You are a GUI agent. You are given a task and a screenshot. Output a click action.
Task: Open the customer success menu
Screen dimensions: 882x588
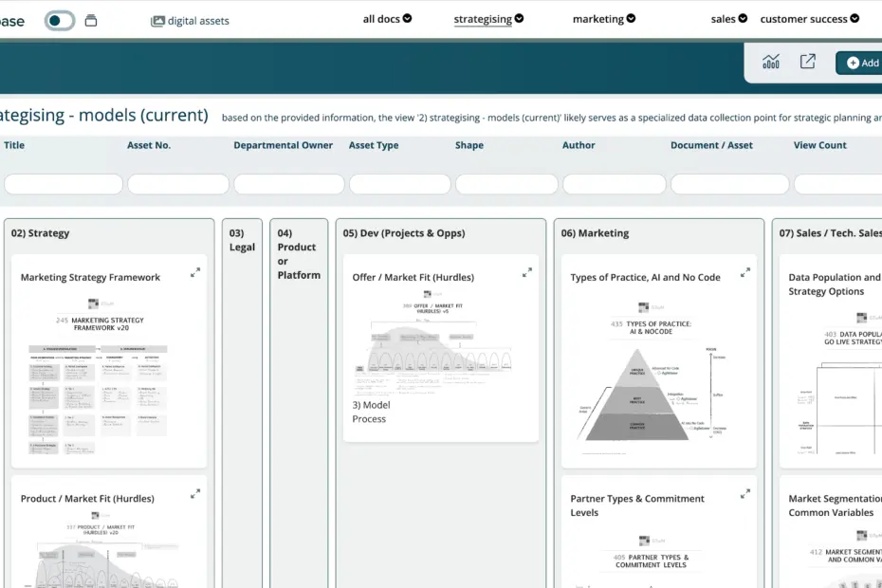tap(809, 19)
